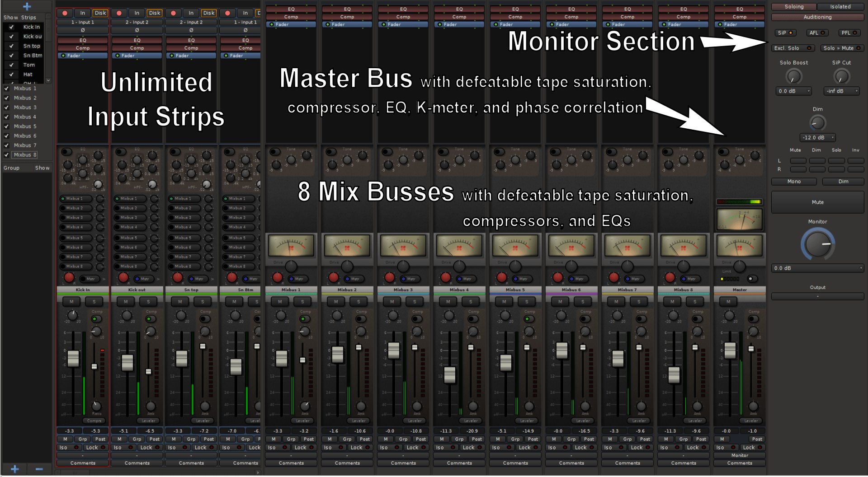
Task: Select the Disk monitoring icon on 2 - Input 2
Action: click(155, 13)
